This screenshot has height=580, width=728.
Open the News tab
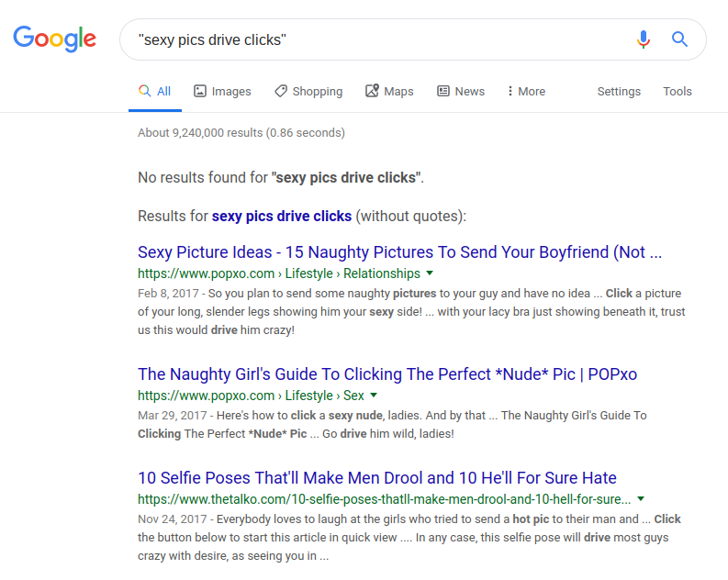point(461,92)
